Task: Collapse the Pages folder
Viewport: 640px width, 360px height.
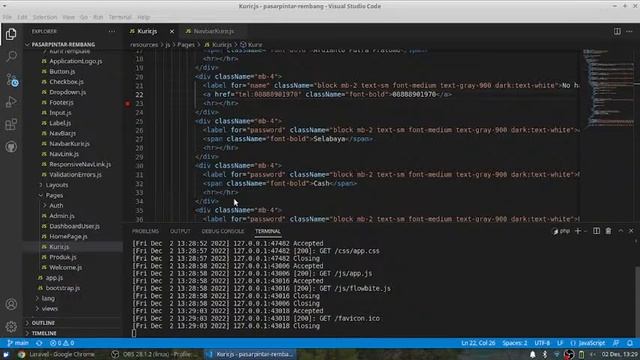Action: [54, 195]
